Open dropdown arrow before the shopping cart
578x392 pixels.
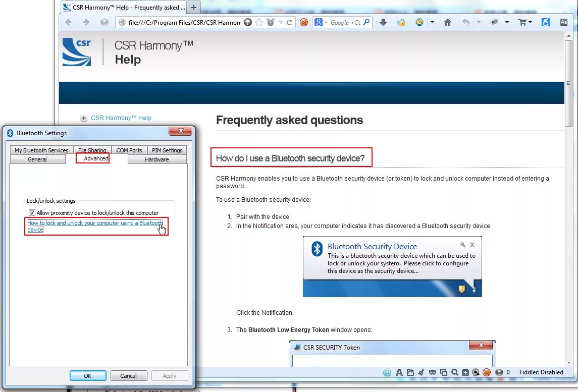click(x=507, y=22)
